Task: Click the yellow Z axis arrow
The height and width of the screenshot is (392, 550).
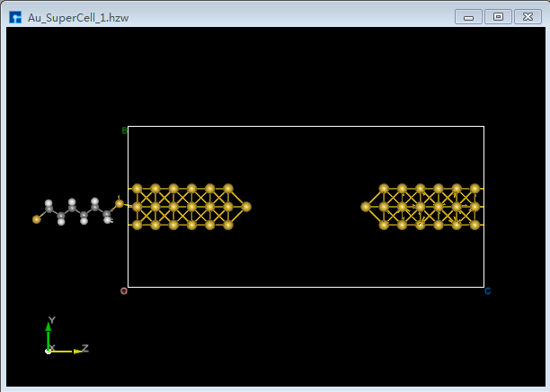Action: tap(66, 352)
